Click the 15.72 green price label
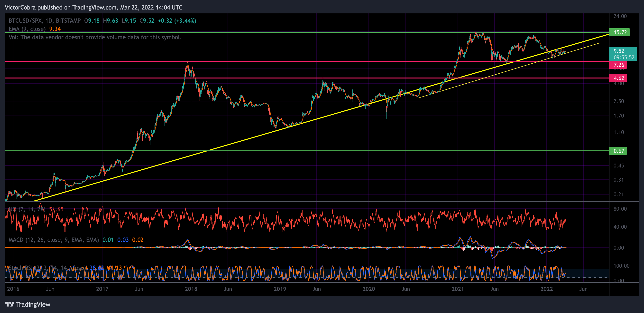Screen dimensions: 644x313 click(619, 32)
